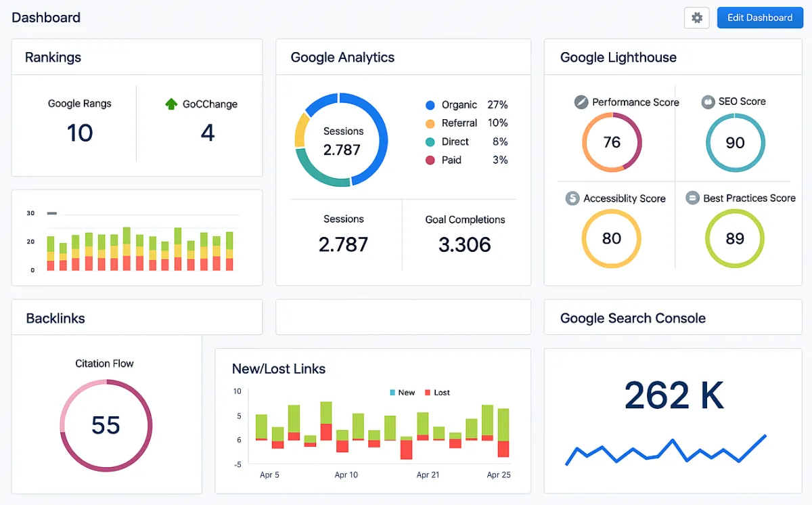This screenshot has width=812, height=505.
Task: Click the New legend label
Action: pyautogui.click(x=407, y=393)
